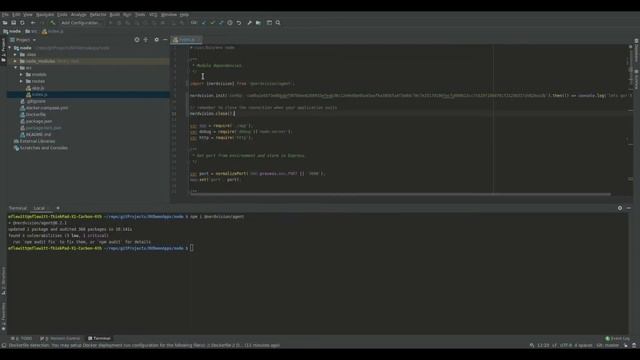
Task: Click the VCS Update Project icon
Action: tap(204, 23)
